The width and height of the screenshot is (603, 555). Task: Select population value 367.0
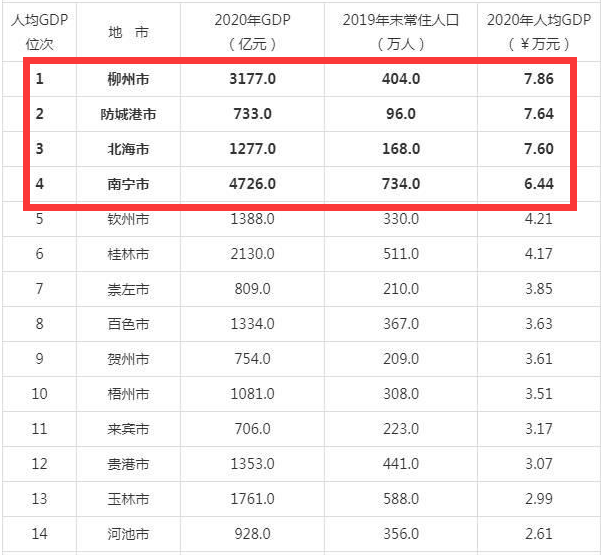pyautogui.click(x=401, y=324)
